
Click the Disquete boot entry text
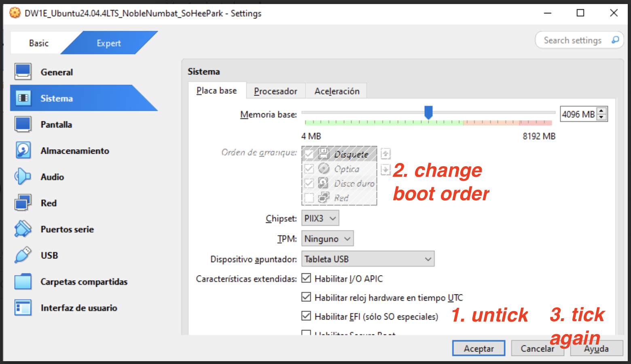click(351, 154)
